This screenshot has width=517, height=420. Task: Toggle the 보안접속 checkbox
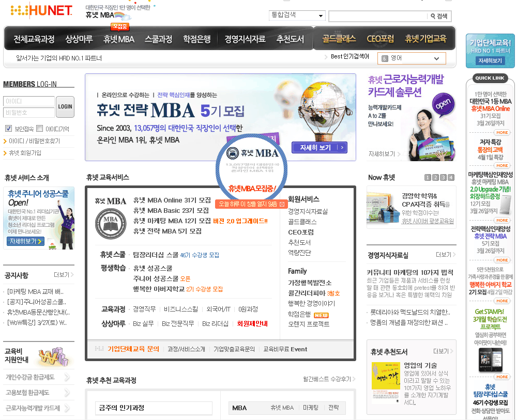(8, 129)
